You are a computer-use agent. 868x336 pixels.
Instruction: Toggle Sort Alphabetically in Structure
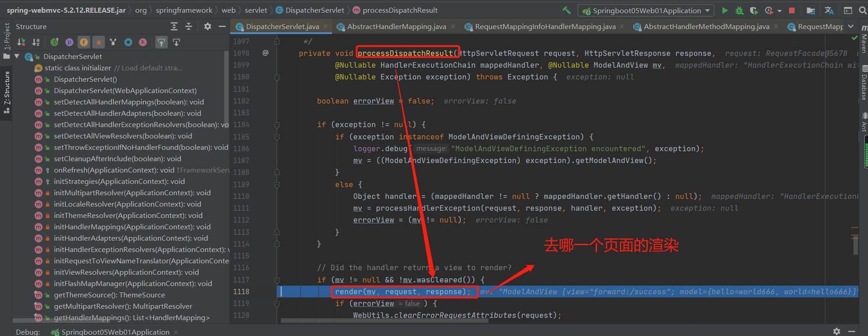36,42
